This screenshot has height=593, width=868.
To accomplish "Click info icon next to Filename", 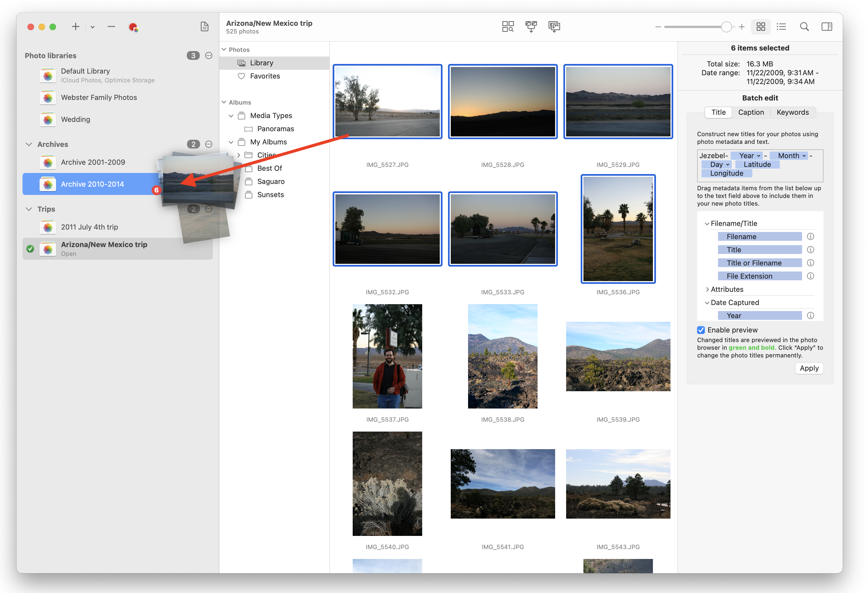I will (810, 236).
